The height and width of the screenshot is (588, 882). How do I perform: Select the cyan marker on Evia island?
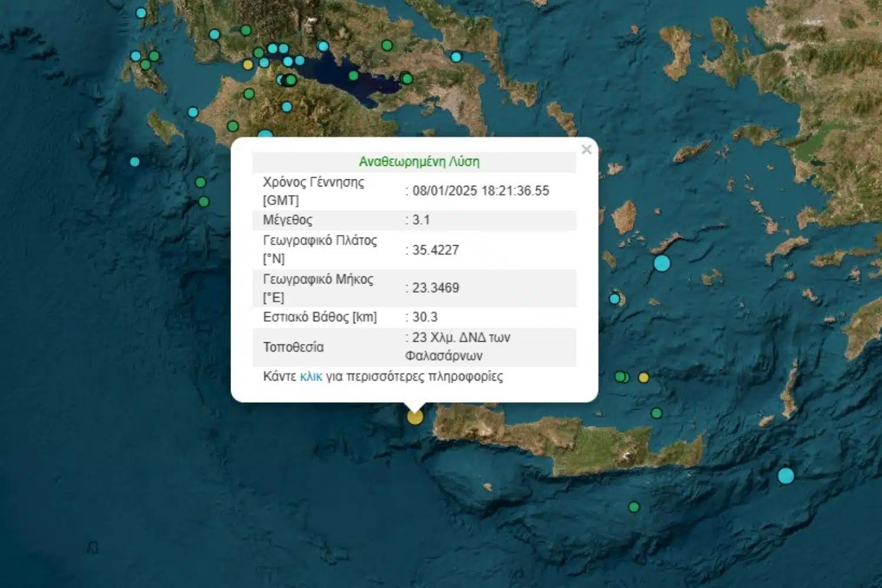click(x=456, y=57)
